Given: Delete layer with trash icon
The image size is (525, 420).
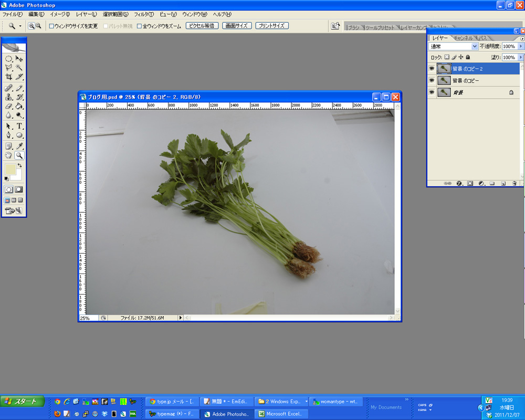Looking at the screenshot, I should pos(514,183).
